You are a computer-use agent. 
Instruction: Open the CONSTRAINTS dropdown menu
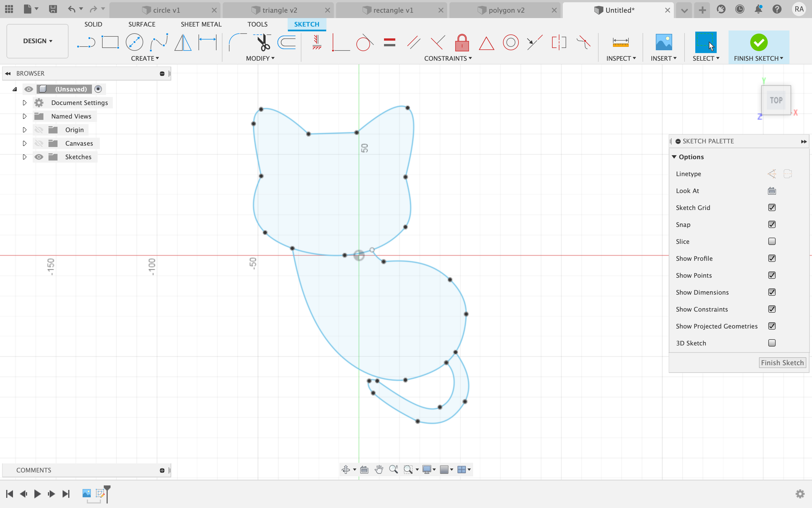click(448, 58)
